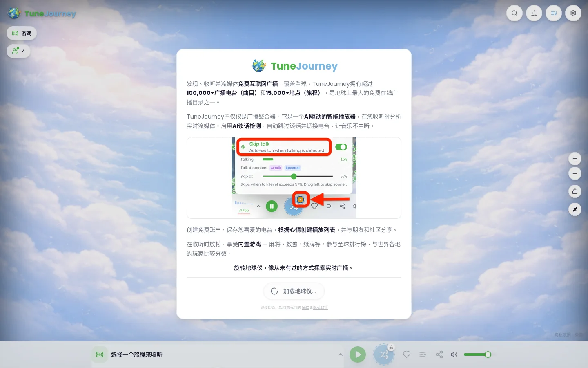Toggle the globe rotation lock

tap(575, 191)
